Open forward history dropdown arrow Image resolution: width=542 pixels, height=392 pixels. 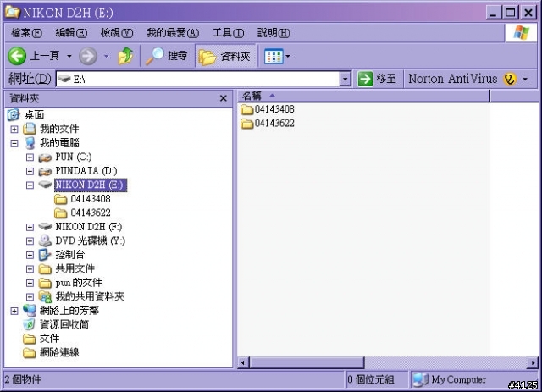tap(107, 56)
